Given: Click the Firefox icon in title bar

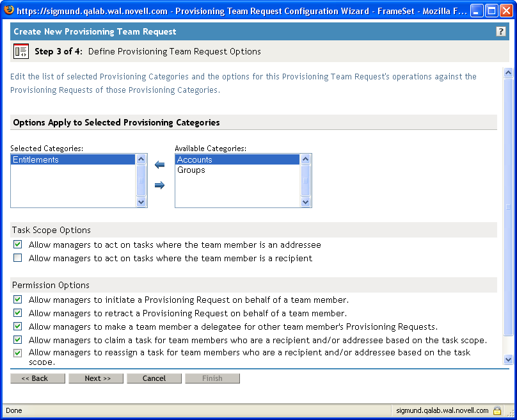Looking at the screenshot, I should coord(9,10).
